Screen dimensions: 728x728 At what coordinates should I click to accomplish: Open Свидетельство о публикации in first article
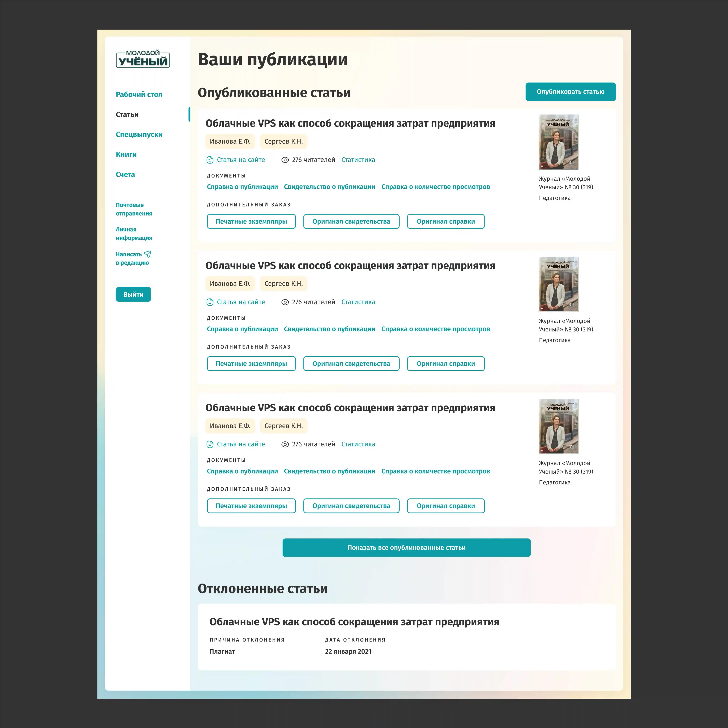[329, 187]
